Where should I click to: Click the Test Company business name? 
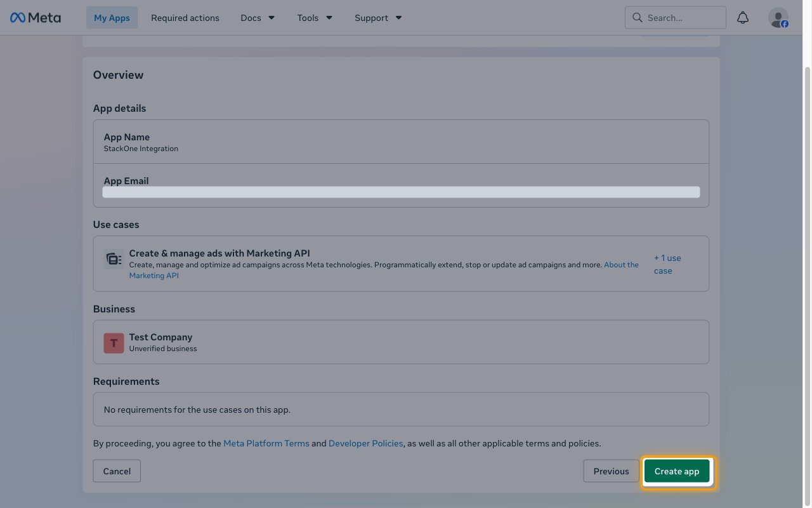point(160,337)
